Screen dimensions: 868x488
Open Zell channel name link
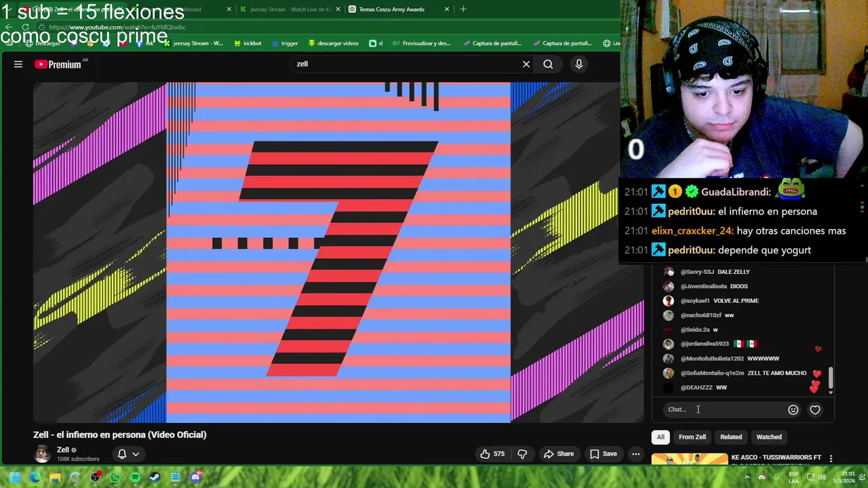click(x=63, y=450)
